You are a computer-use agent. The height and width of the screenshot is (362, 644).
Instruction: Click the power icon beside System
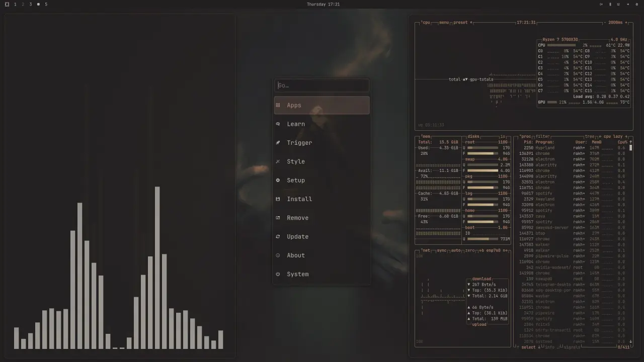click(x=278, y=274)
